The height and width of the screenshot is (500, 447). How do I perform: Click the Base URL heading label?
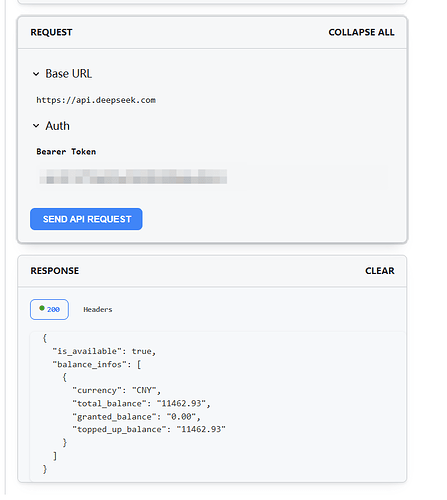(x=69, y=74)
